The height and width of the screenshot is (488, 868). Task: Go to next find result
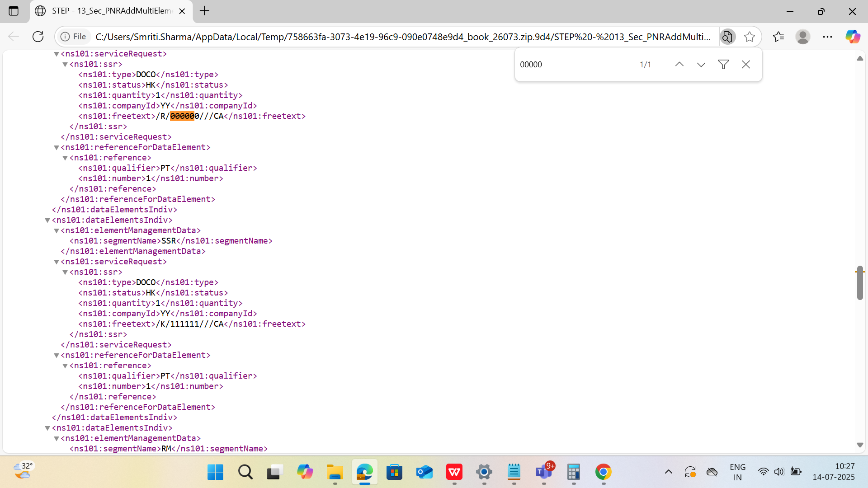(x=701, y=65)
